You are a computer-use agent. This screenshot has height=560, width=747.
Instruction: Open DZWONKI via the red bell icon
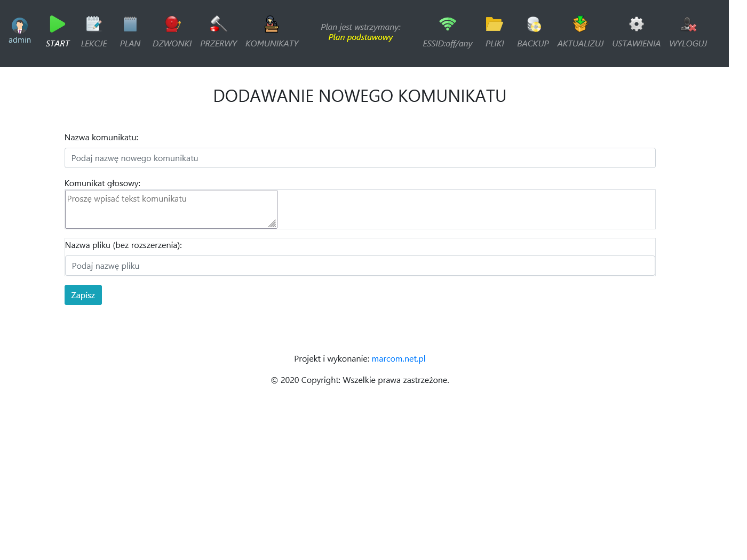click(x=172, y=24)
